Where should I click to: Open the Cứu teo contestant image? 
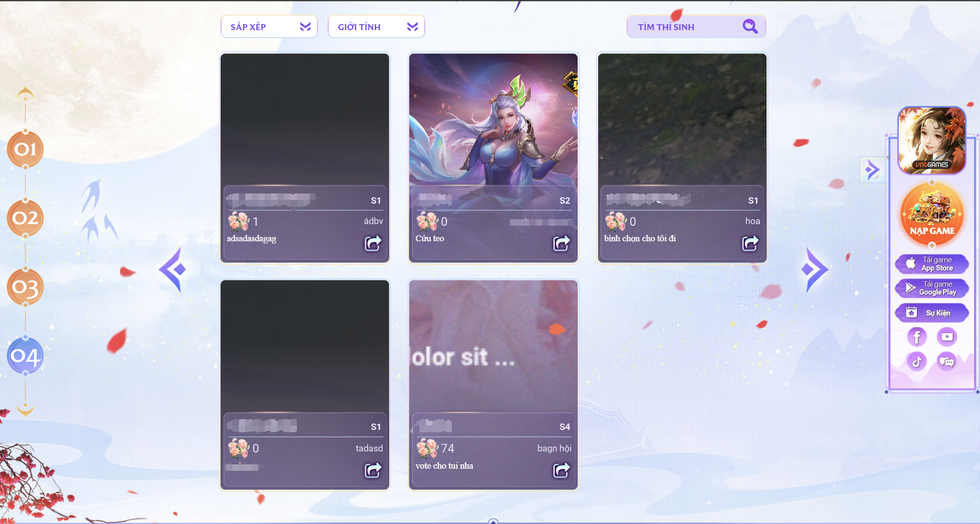point(493,119)
